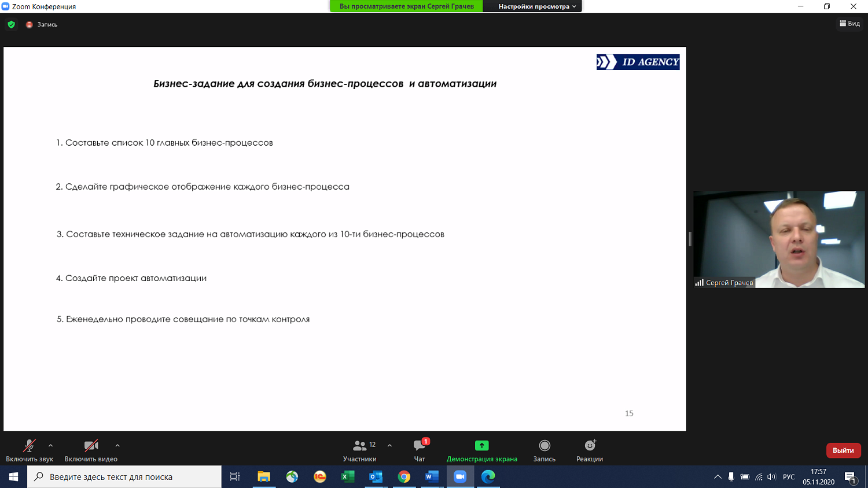Open Настройки просмотра view options dropdown
This screenshot has width=868, height=488.
pos(537,6)
